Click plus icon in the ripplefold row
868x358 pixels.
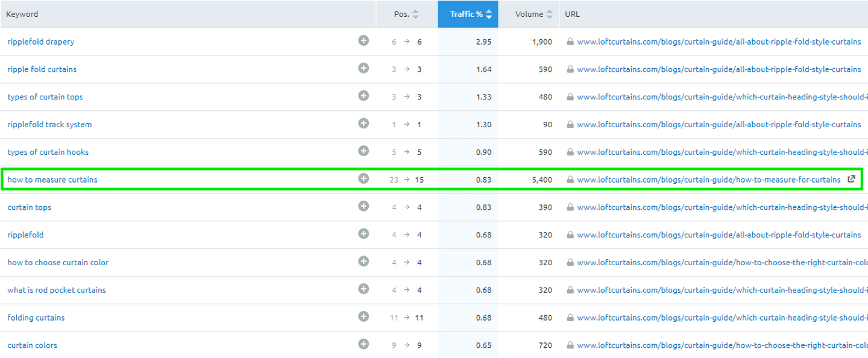click(x=363, y=233)
